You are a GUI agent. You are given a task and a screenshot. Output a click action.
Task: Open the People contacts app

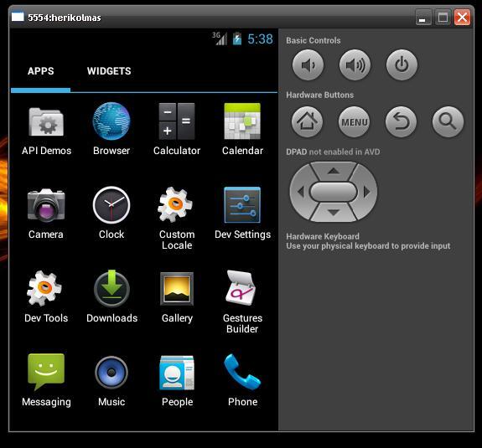click(x=177, y=381)
